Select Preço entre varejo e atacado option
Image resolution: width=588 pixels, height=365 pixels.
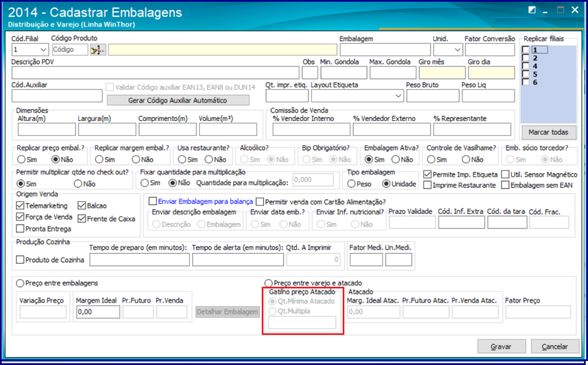coord(268,283)
